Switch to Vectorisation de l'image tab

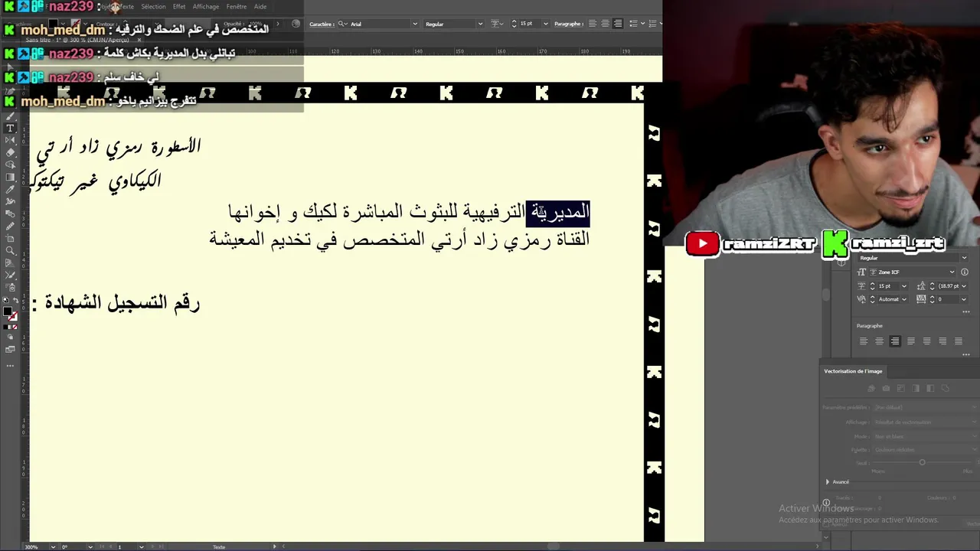point(853,371)
